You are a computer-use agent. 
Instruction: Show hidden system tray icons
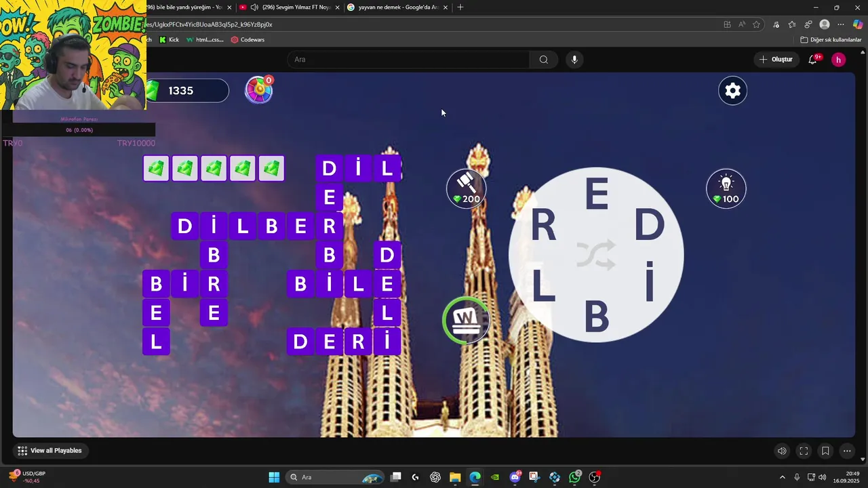[782, 477]
